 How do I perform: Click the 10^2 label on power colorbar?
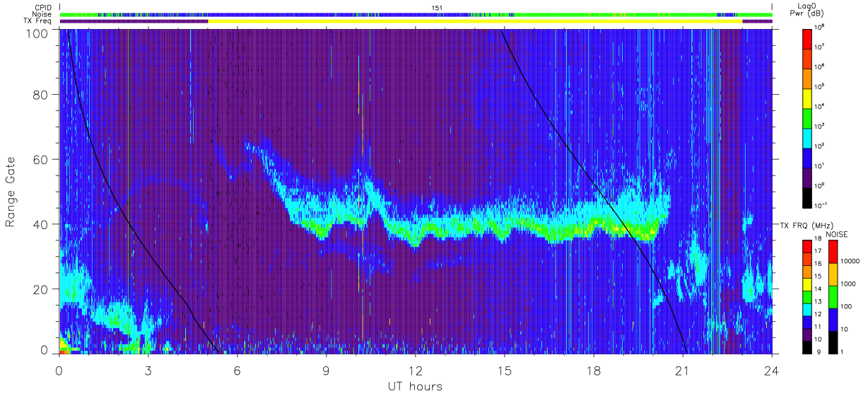(820, 146)
